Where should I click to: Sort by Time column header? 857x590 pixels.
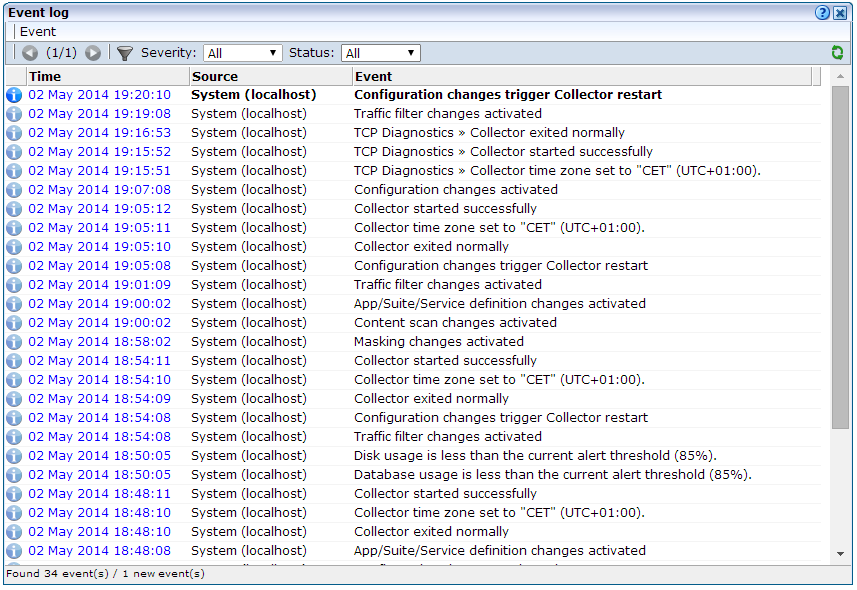[108, 77]
